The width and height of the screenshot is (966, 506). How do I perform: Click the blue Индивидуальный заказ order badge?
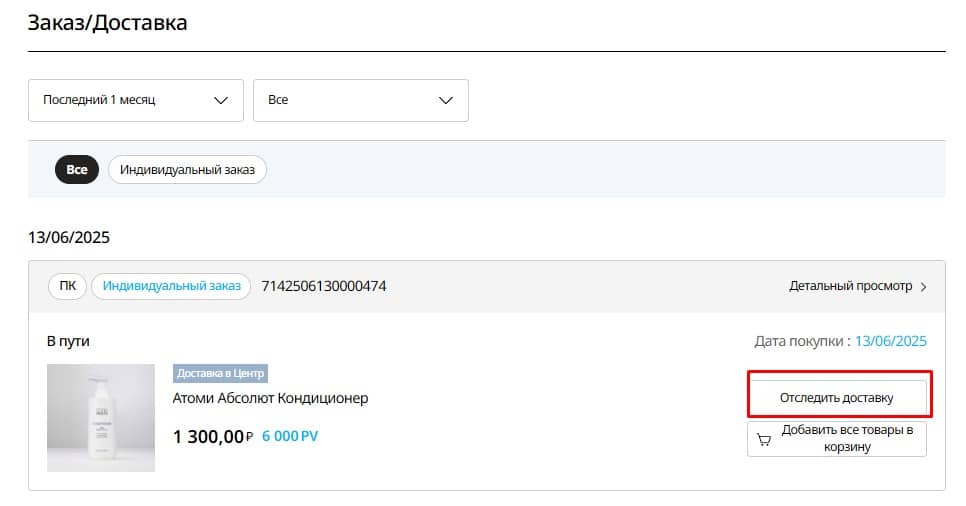(x=171, y=286)
